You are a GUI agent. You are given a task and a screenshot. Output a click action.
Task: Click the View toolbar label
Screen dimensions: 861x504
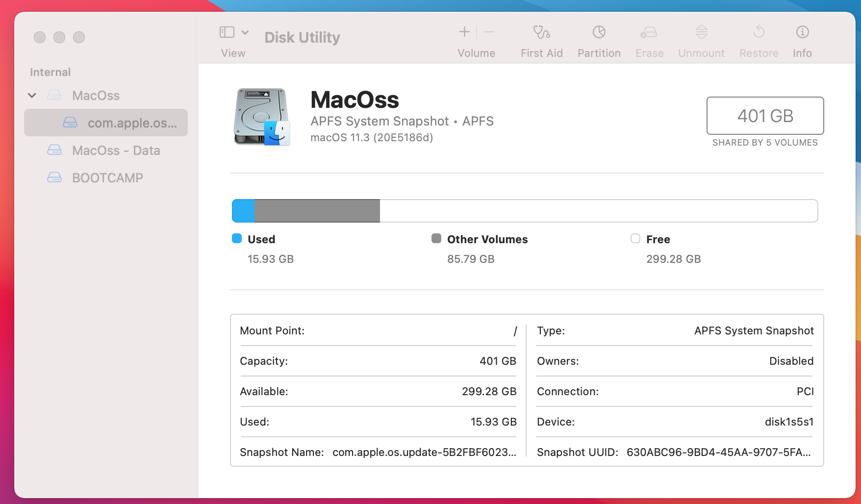[x=233, y=53]
